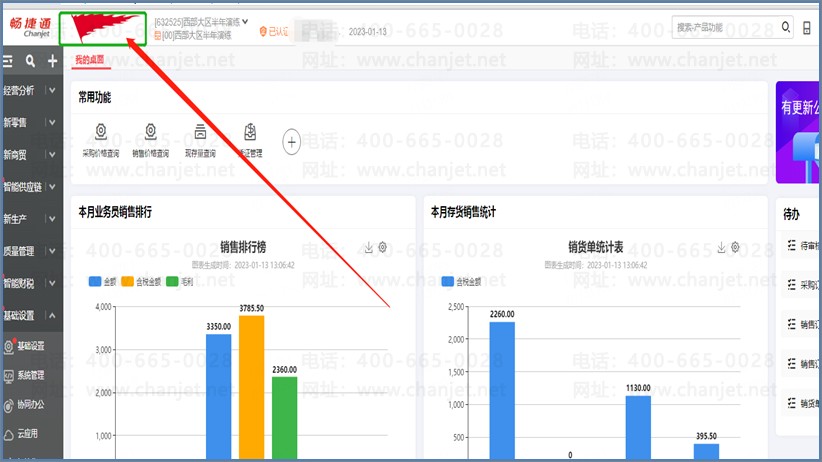Screen dimensions: 822x462
Task: Open settings for the 销售排行榜 chart
Action: (x=383, y=247)
